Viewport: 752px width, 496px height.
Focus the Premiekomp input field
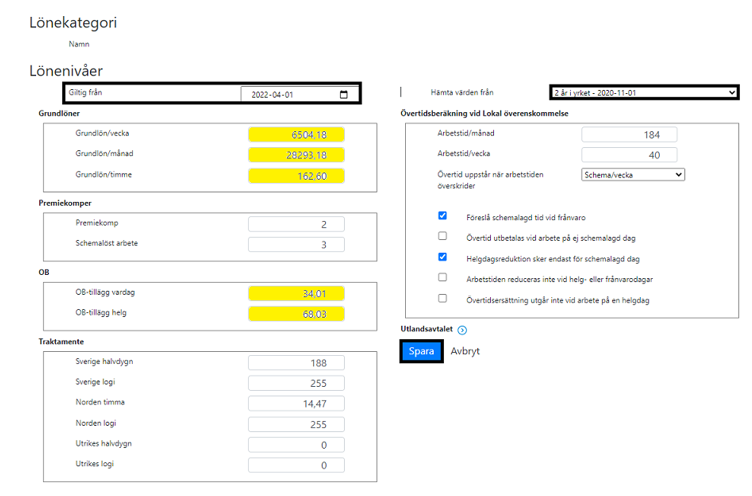[x=296, y=224]
